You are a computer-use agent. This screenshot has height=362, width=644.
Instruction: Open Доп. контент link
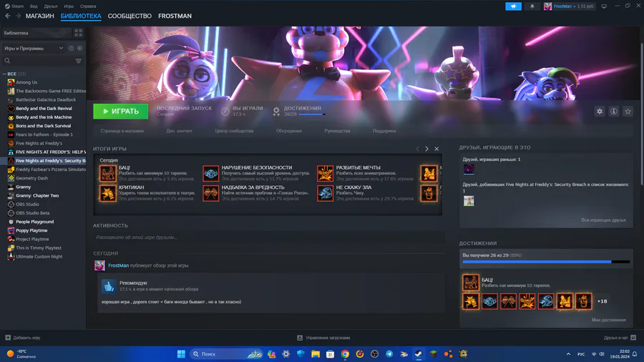pos(179,131)
